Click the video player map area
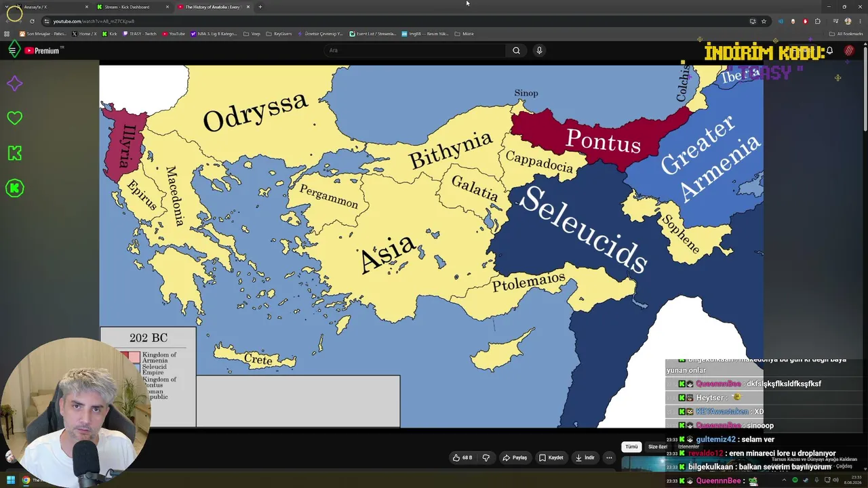This screenshot has width=868, height=488. coord(431,246)
